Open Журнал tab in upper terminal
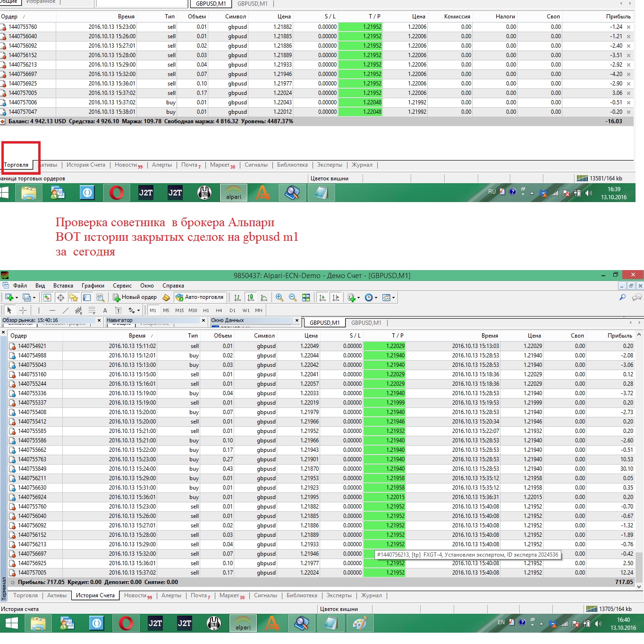Image resolution: width=644 pixels, height=644 pixels. [x=362, y=165]
